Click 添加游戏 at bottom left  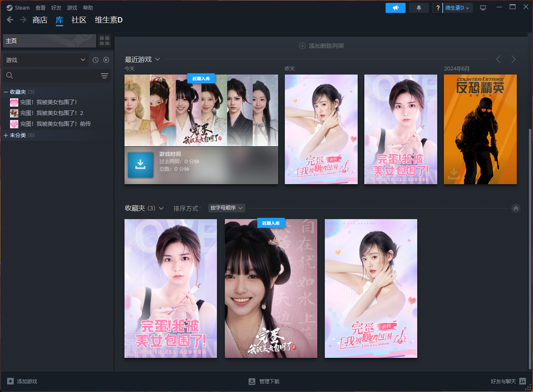(x=27, y=382)
